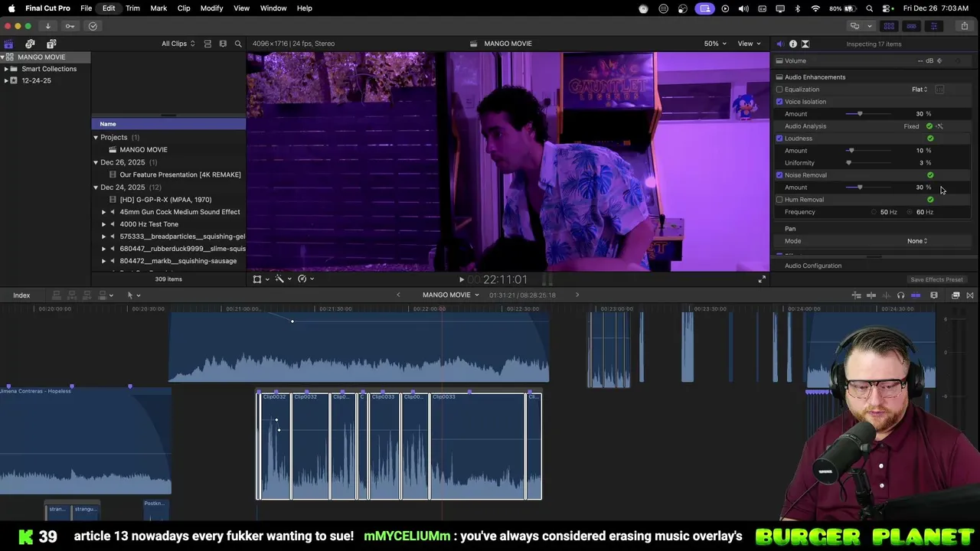Open the MANGO MOVIE timeline title menu
This screenshot has width=980, height=551.
pos(450,295)
